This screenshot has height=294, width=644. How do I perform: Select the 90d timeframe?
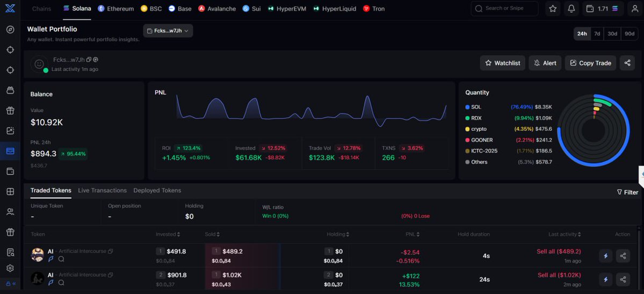[x=629, y=34]
